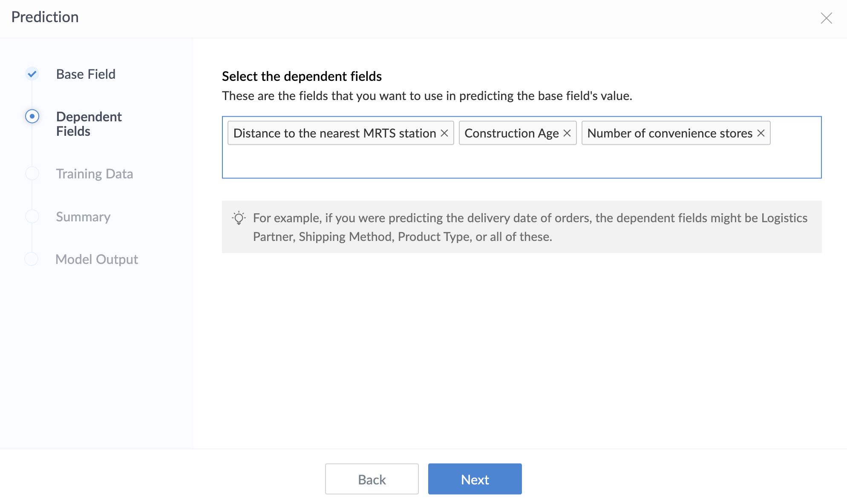Click the Training Data step circle
The image size is (847, 504).
[32, 174]
